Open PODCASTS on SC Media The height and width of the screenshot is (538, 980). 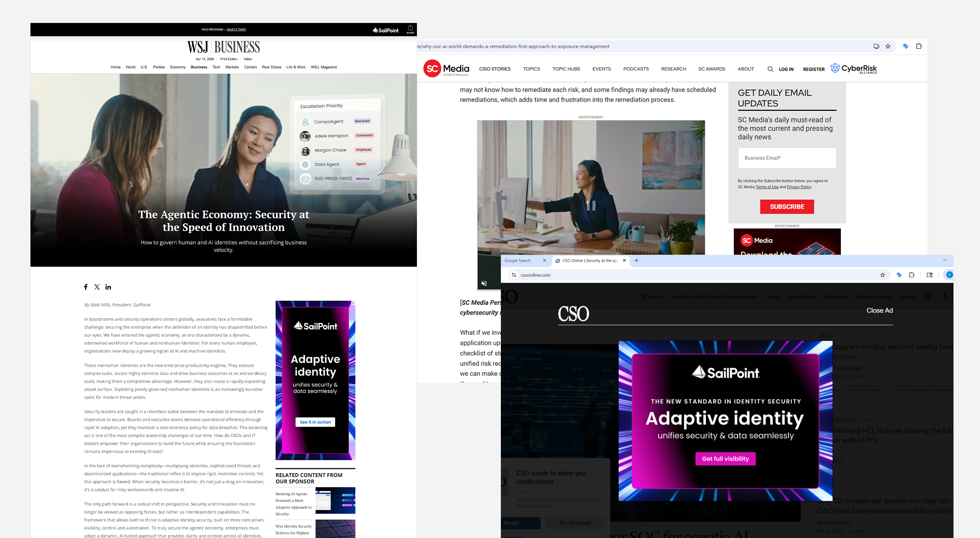(636, 69)
